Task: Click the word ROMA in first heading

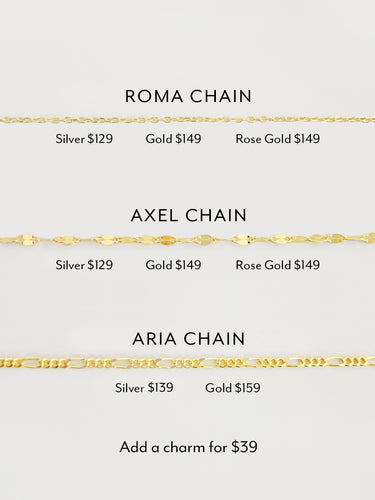Action: pyautogui.click(x=154, y=96)
